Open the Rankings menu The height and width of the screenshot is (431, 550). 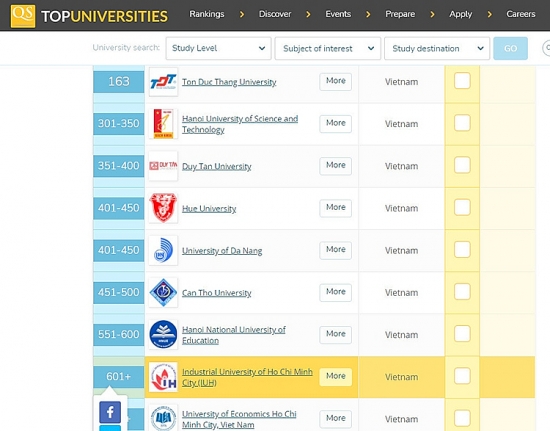[207, 14]
